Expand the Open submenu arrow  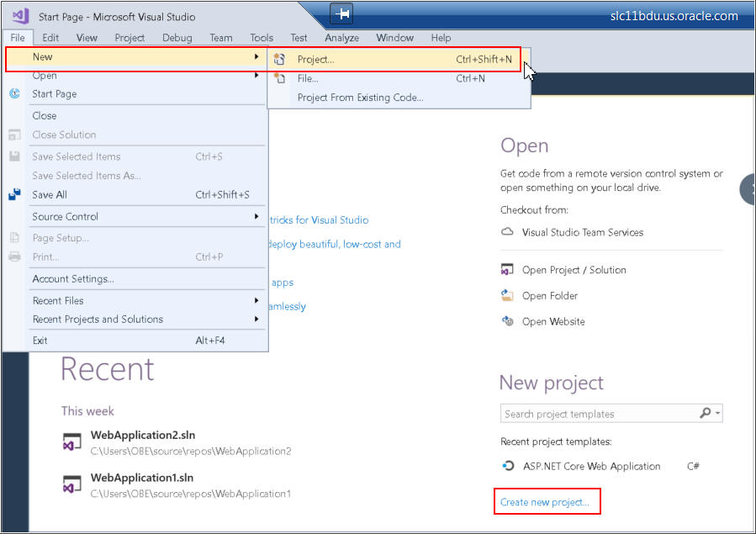(x=256, y=75)
